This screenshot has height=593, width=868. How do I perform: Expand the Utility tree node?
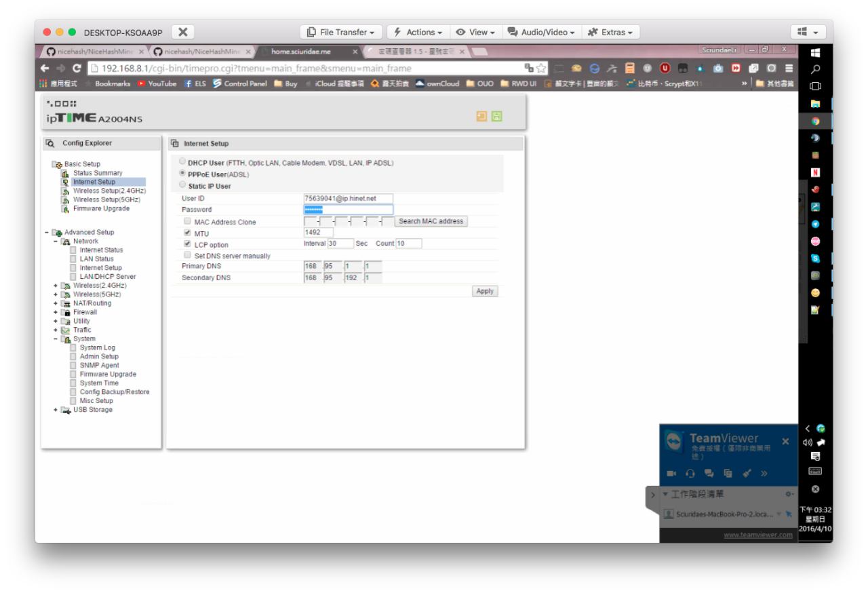[56, 321]
